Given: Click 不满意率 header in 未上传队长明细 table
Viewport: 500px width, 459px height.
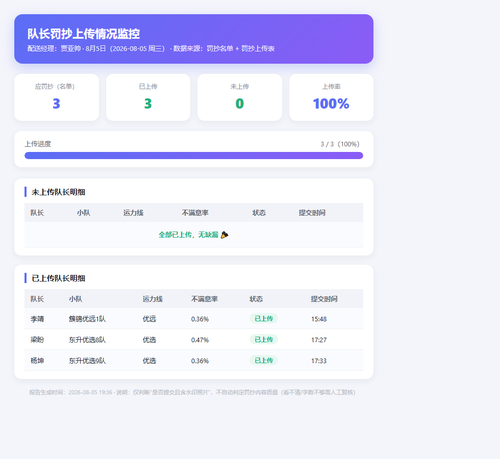Looking at the screenshot, I should 195,213.
